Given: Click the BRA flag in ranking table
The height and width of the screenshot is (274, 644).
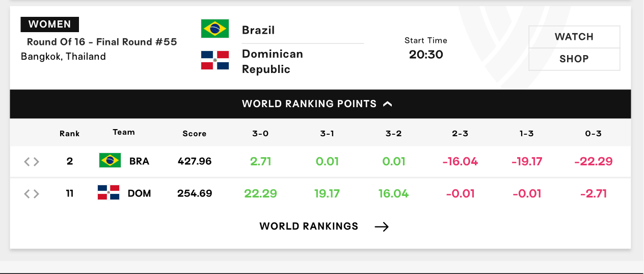Looking at the screenshot, I should coord(110,161).
